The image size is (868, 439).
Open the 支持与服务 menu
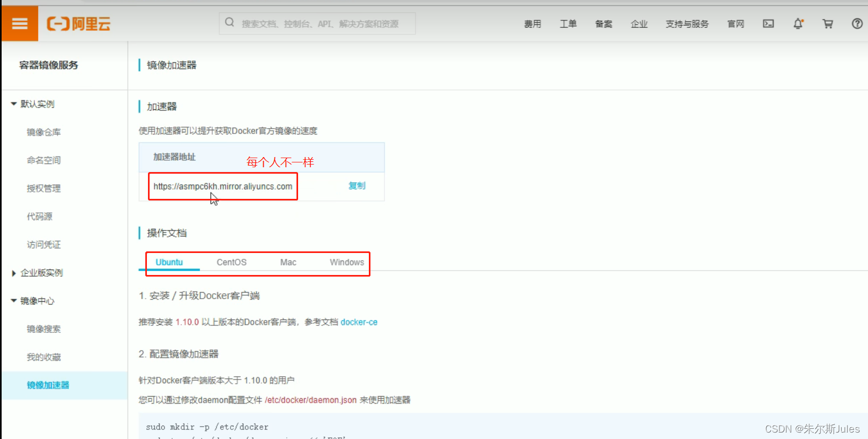687,24
